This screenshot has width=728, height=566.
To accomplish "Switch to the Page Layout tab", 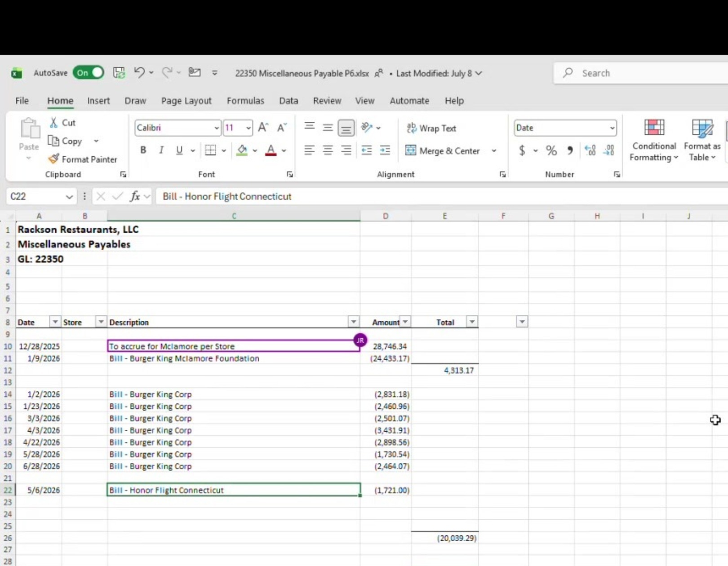I will 186,101.
